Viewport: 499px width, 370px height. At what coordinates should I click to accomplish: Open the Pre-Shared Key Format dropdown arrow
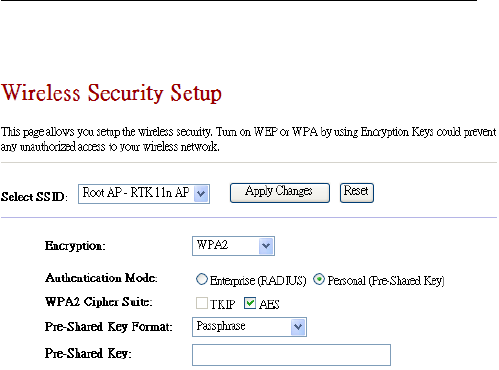[298, 327]
